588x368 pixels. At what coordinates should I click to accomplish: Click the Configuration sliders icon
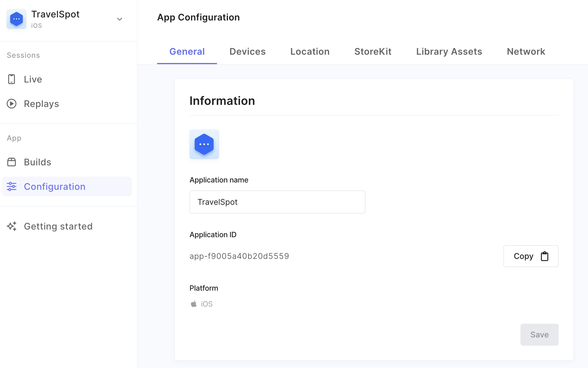coord(12,186)
